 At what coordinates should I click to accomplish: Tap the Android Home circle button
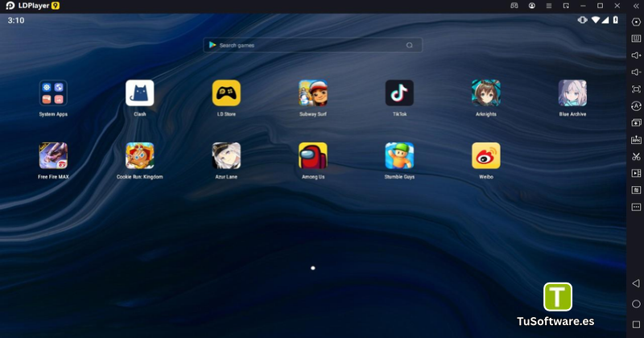tap(636, 304)
